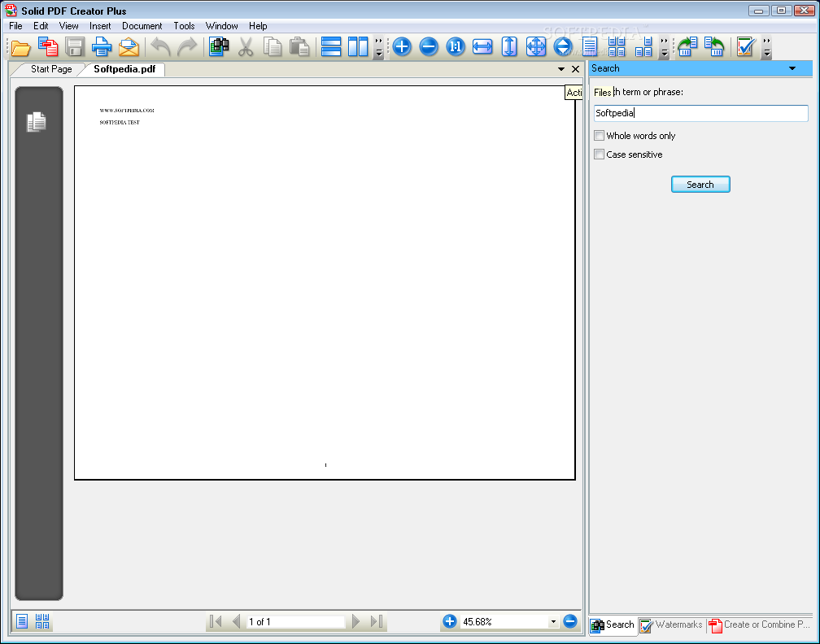Click the Undo arrow icon

click(160, 47)
